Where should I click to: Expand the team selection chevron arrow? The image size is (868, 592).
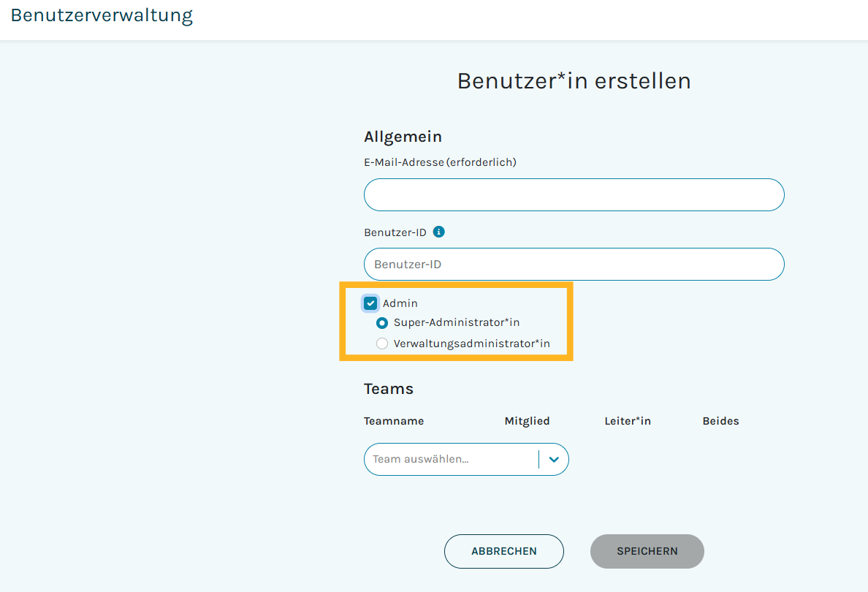[x=554, y=460]
